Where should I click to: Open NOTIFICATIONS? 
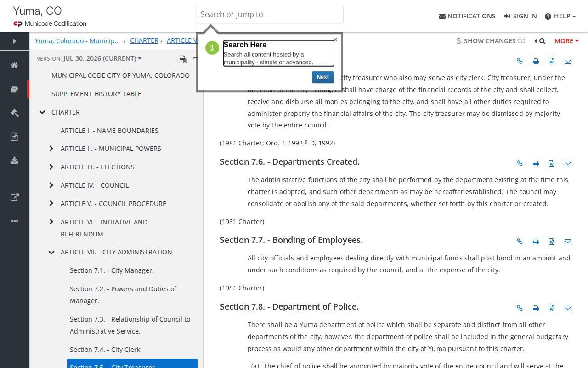click(467, 16)
